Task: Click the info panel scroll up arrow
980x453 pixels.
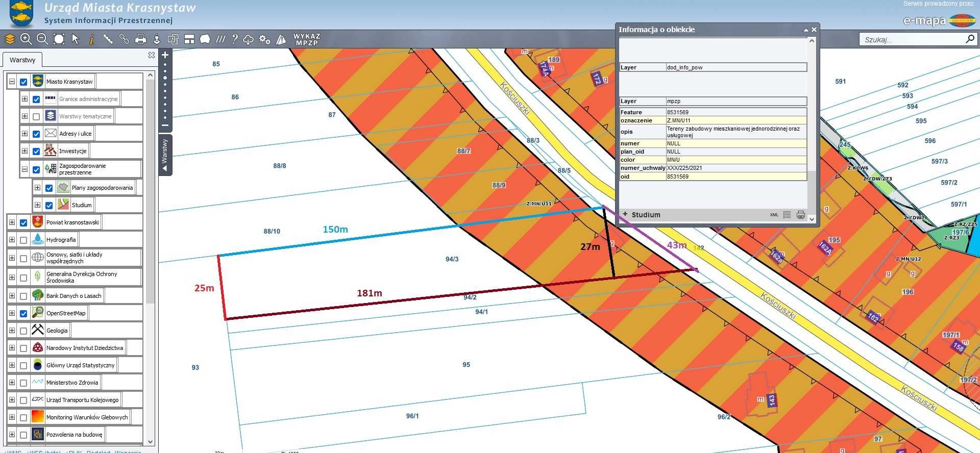Action: pyautogui.click(x=812, y=41)
